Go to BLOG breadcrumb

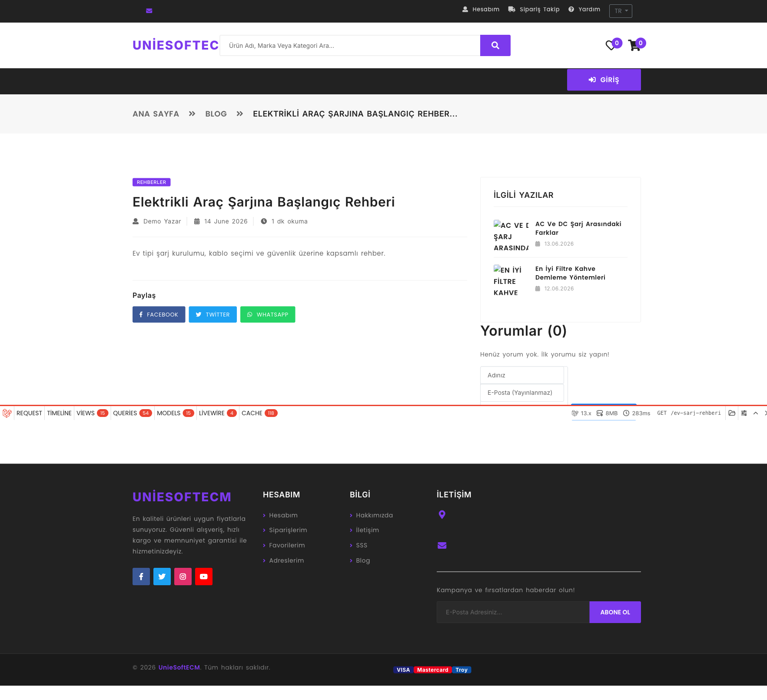216,114
